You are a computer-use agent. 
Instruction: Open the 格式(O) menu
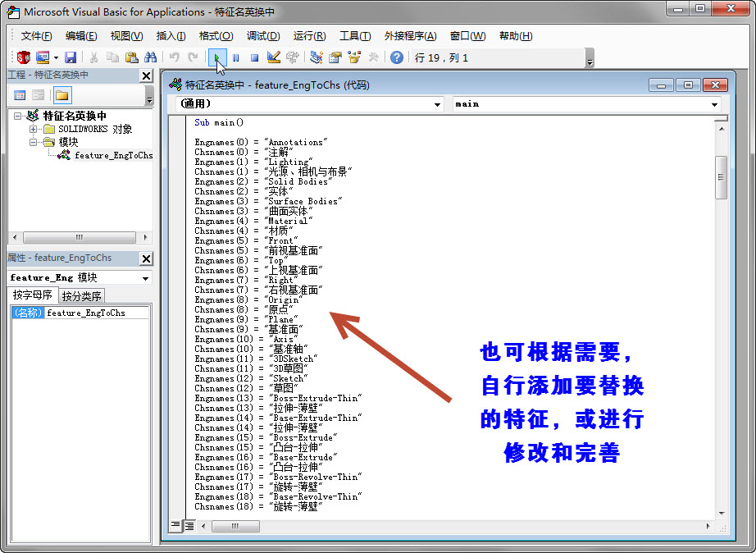click(x=216, y=36)
